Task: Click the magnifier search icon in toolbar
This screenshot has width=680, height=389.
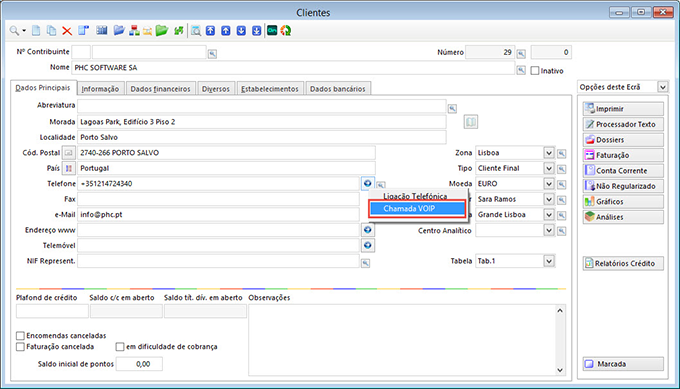Action: [14, 31]
